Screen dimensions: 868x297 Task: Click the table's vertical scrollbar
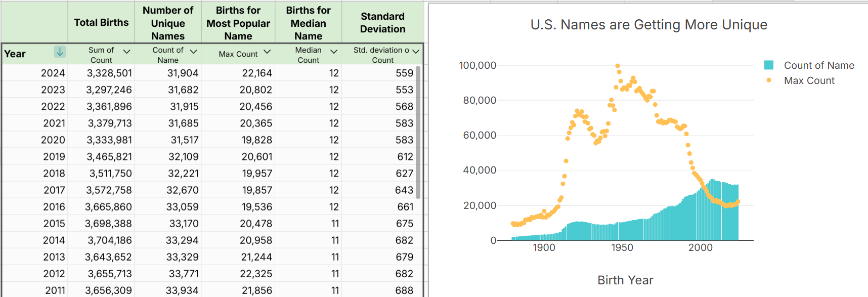click(418, 132)
